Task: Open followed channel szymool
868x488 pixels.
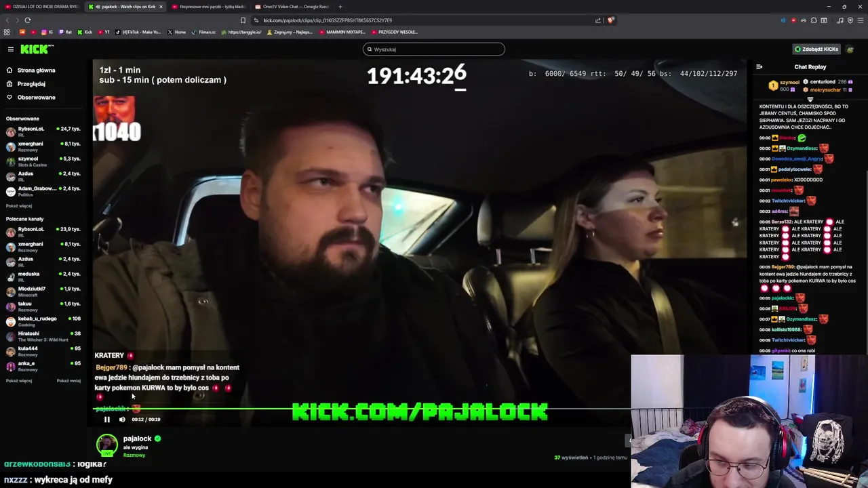Action: pos(43,161)
